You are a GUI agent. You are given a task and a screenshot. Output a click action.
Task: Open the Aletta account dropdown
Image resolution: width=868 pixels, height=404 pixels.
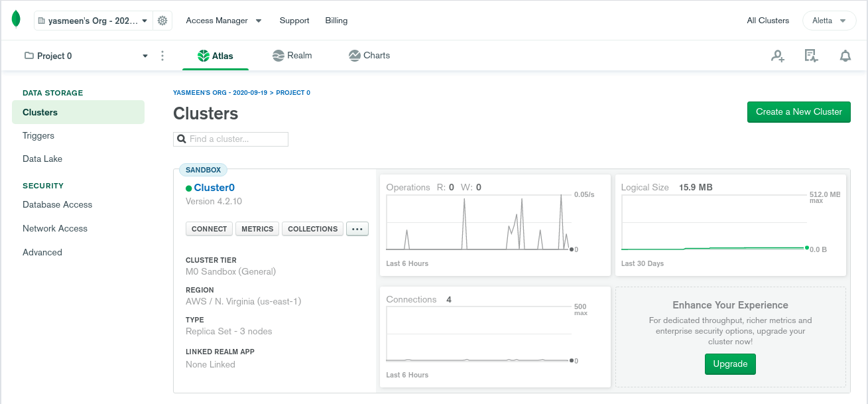click(829, 21)
